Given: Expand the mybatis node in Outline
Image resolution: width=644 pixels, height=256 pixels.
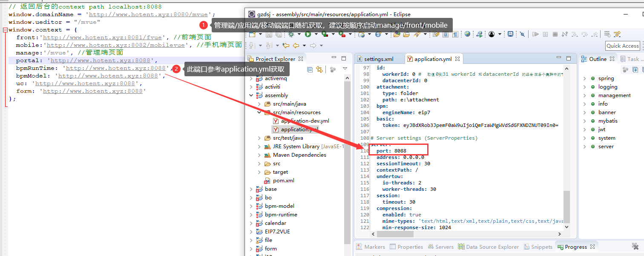Looking at the screenshot, I should click(585, 121).
